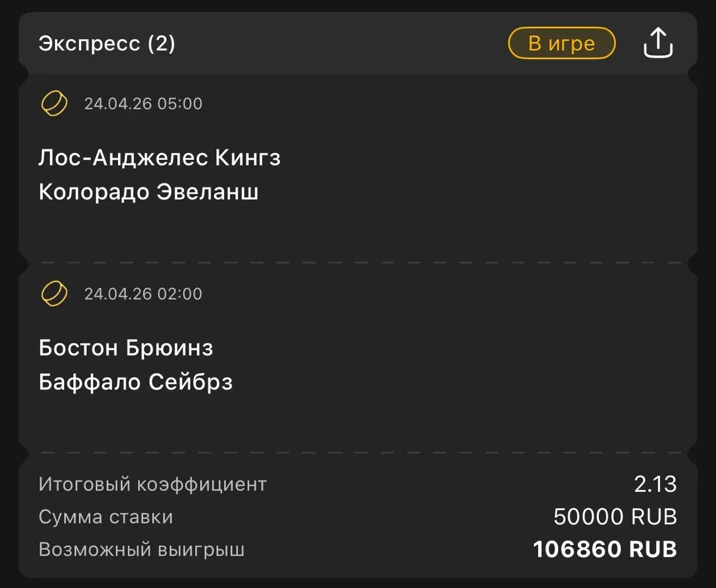Click the dashed separator between the two matches
The height and width of the screenshot is (588, 716).
(x=358, y=262)
